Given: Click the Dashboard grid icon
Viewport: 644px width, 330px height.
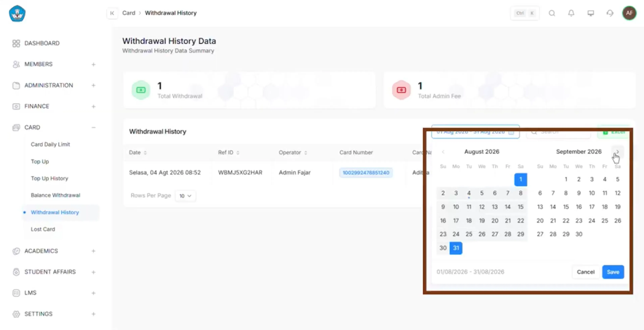Looking at the screenshot, I should click(16, 43).
